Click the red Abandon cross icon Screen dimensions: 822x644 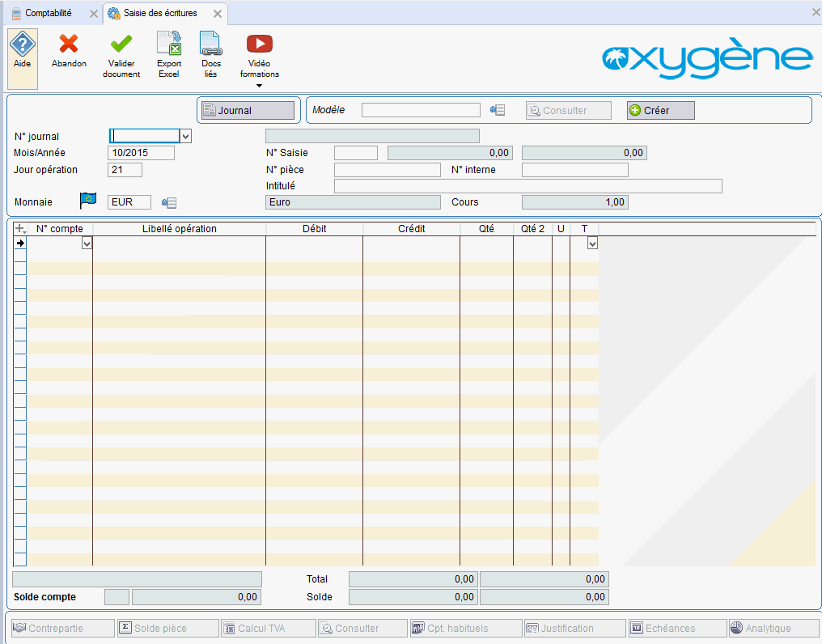point(69,44)
